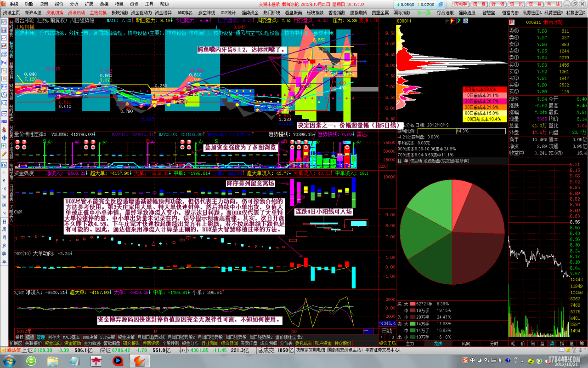Viewport: 588px width, 368px height.
Task: Open the 资金流向 bottom tab
Action: tap(53, 343)
